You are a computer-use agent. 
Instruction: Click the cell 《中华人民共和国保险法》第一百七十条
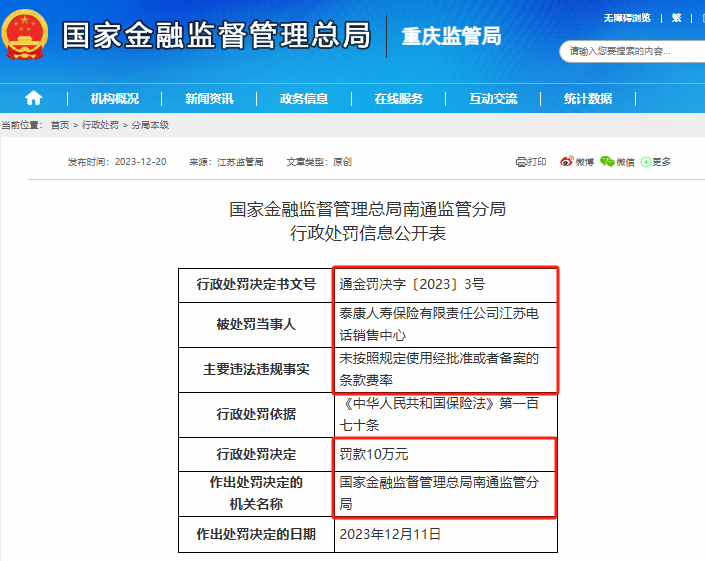click(446, 414)
